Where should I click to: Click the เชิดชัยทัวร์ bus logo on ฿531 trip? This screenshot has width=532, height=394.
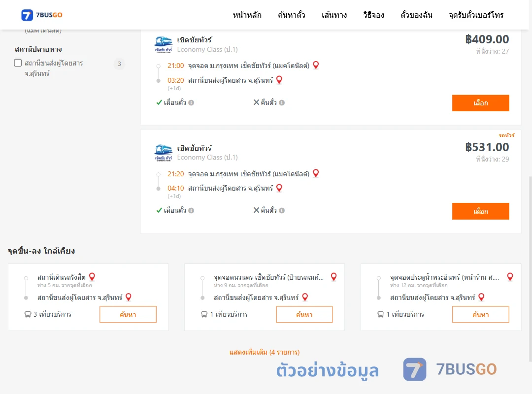tap(163, 153)
